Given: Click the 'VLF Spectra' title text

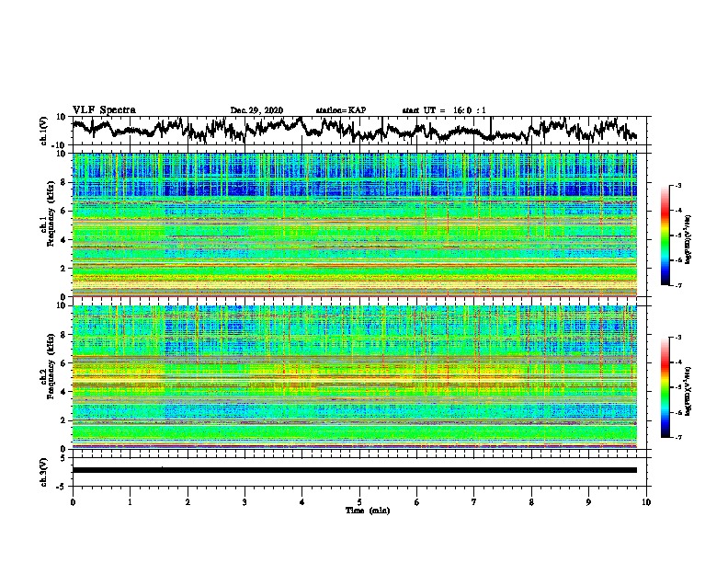Looking at the screenshot, I should point(104,110).
